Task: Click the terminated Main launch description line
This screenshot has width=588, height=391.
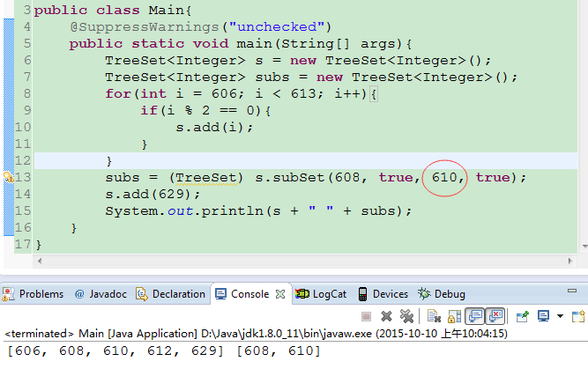Action: (x=256, y=334)
